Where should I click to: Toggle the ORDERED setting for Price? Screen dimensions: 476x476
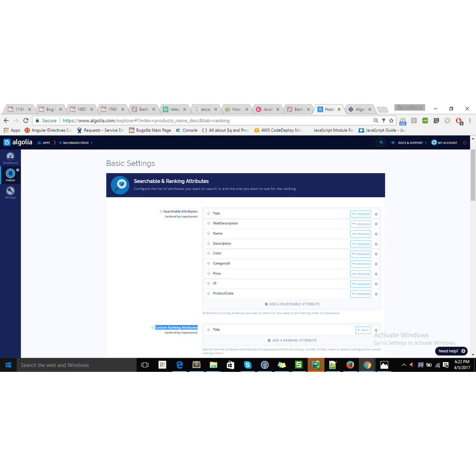(360, 274)
